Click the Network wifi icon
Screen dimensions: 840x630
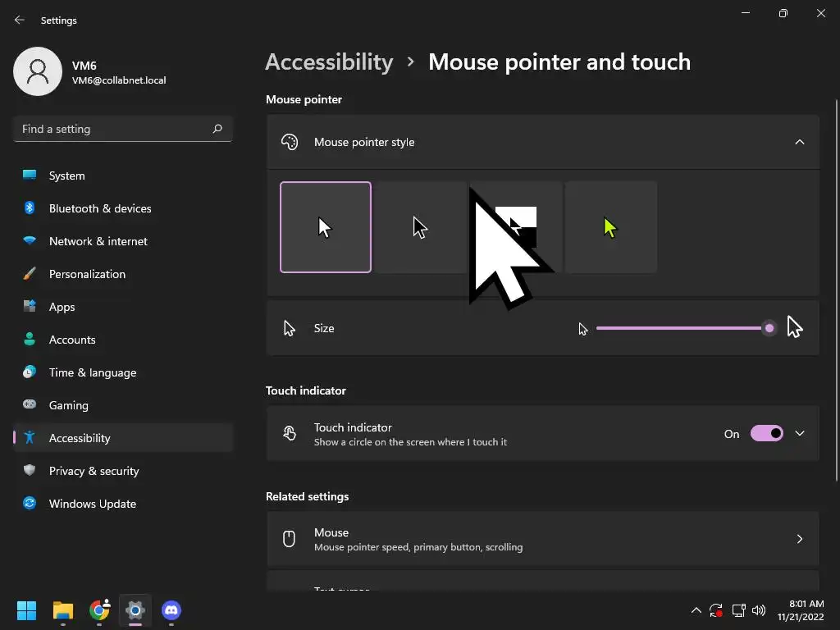click(30, 240)
